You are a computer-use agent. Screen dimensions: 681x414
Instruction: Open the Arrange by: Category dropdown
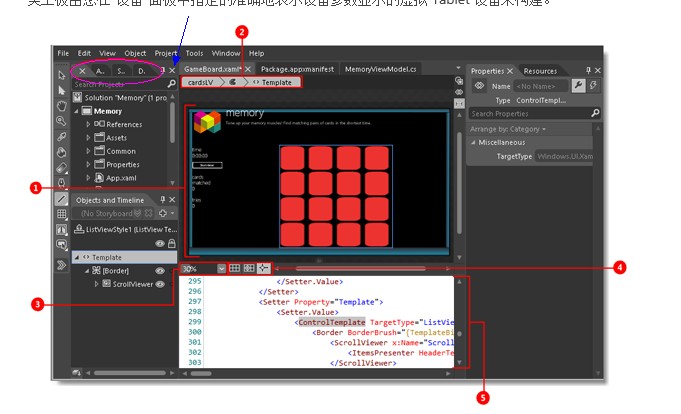[508, 129]
